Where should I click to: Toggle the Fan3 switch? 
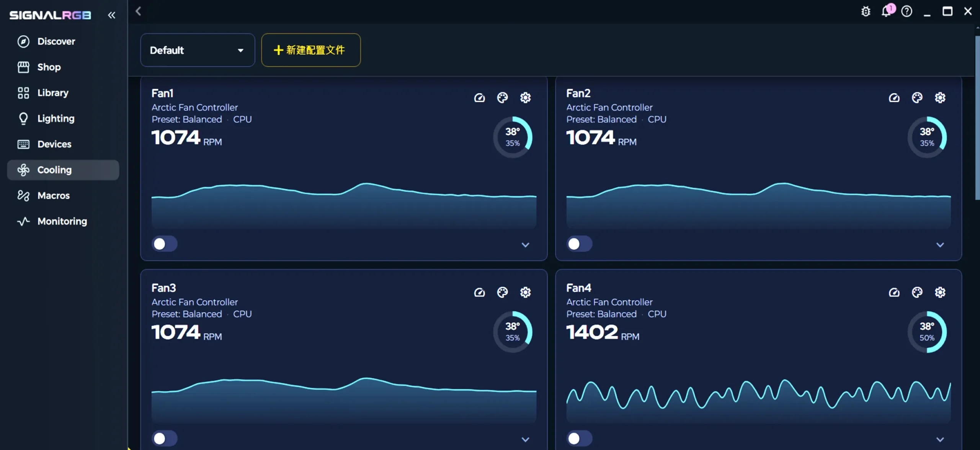165,438
